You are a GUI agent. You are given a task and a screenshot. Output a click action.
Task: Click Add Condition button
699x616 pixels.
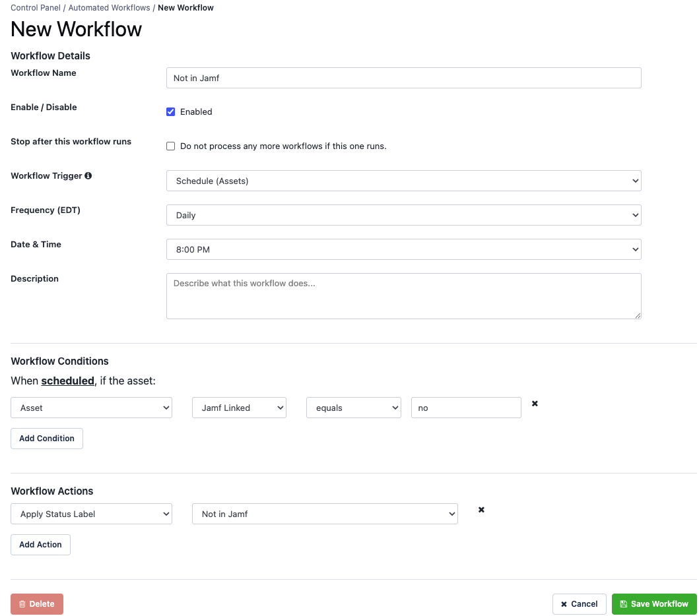tap(47, 439)
